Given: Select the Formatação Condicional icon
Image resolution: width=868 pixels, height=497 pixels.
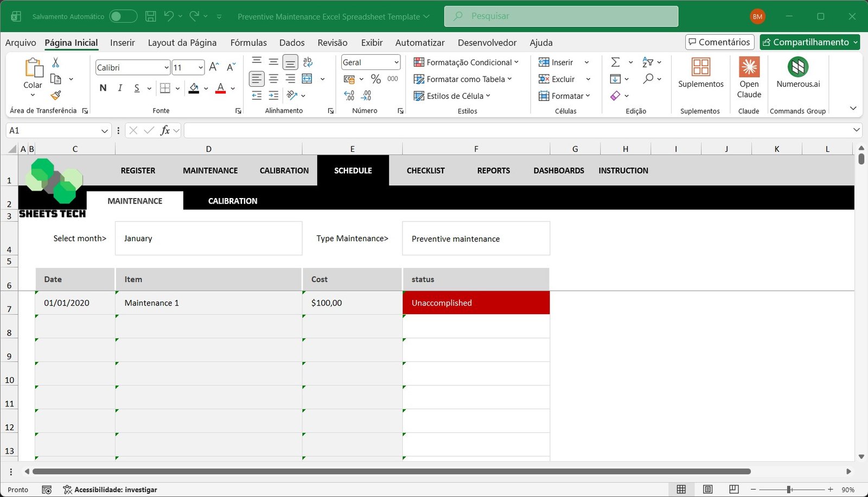Looking at the screenshot, I should tap(418, 62).
